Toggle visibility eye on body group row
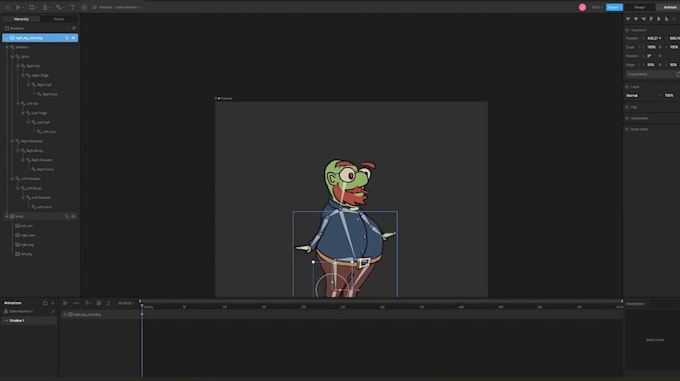This screenshot has width=680, height=381. pos(73,216)
